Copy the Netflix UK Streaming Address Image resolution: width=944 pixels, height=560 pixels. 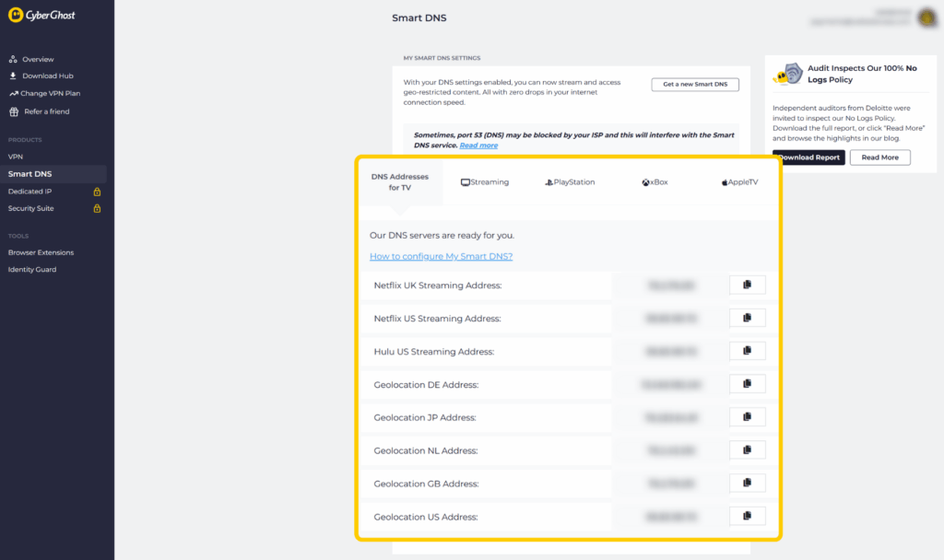747,286
